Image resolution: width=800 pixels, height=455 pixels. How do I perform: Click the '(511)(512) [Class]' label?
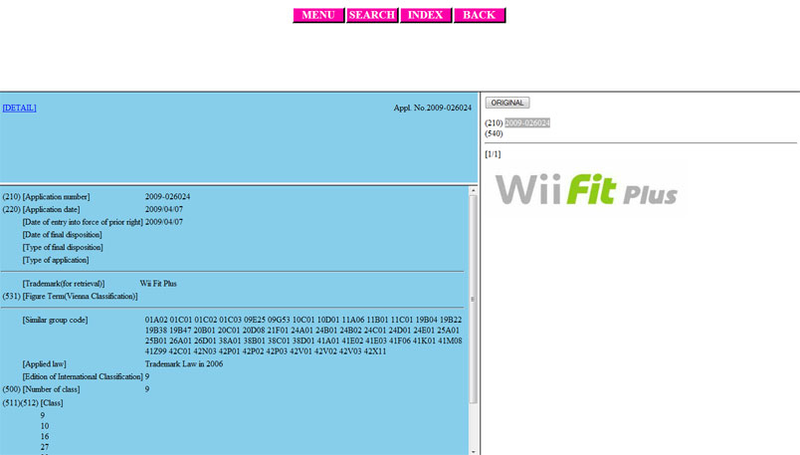[33, 403]
